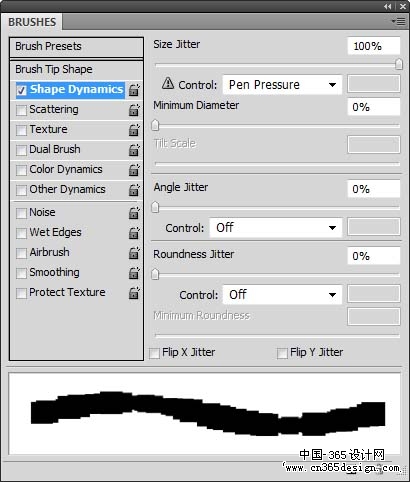Click the Size Jitter slider handle
The width and height of the screenshot is (410, 482).
tap(399, 64)
